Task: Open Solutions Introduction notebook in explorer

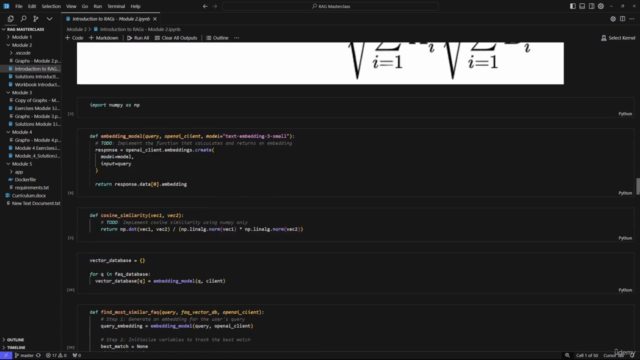Action: click(x=37, y=77)
